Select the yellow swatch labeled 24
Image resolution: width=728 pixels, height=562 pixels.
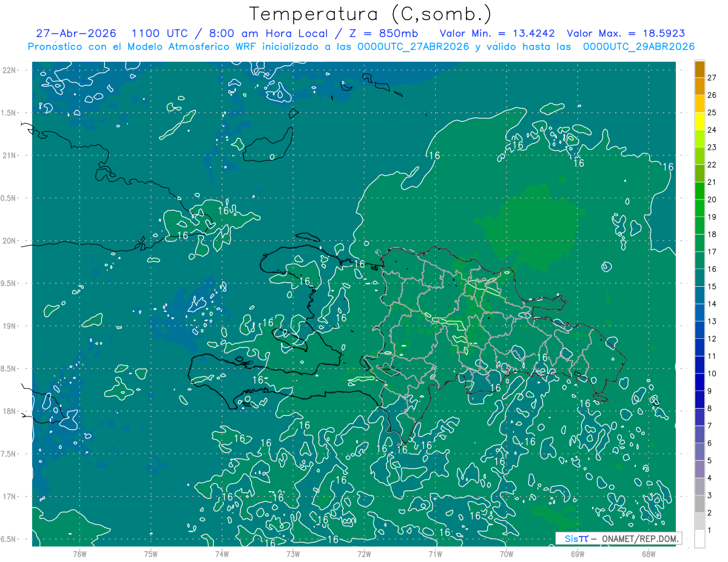[x=699, y=121]
